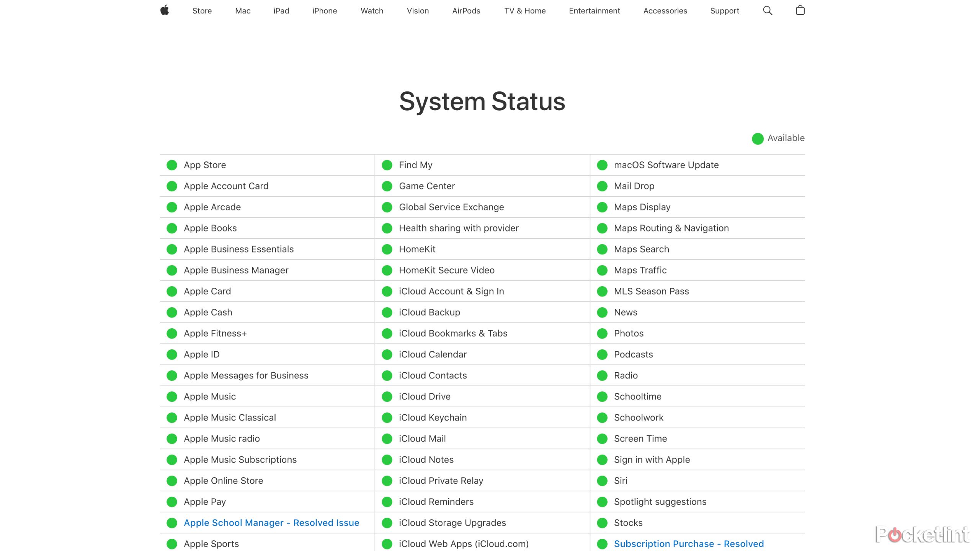980x551 pixels.
Task: Click green dot next to HomeKit
Action: (387, 249)
